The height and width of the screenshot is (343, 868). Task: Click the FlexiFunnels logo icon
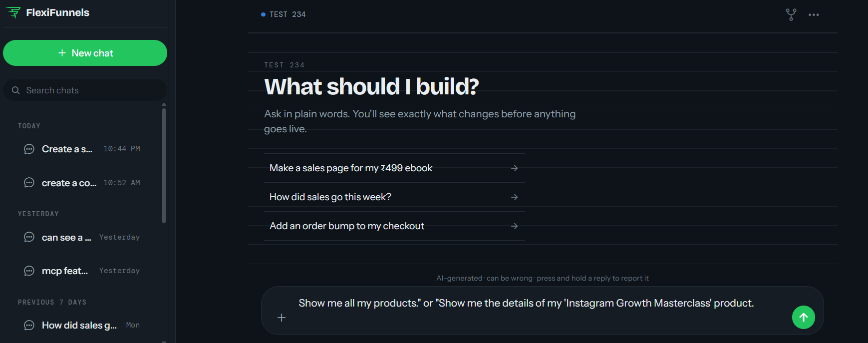click(13, 12)
